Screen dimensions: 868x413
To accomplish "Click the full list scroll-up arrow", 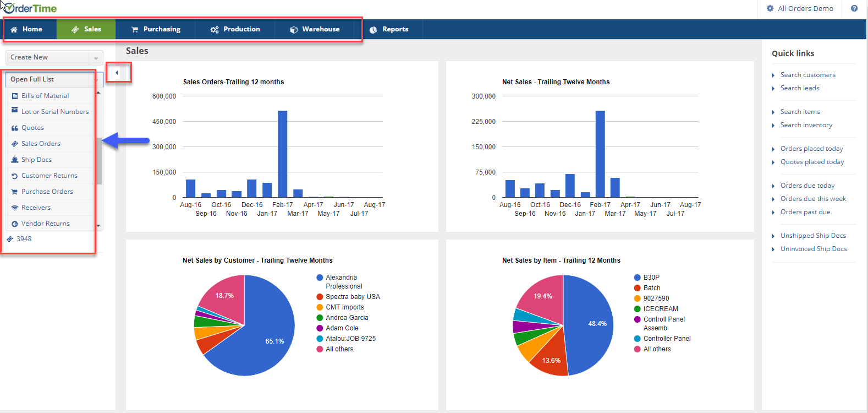I will (x=98, y=93).
